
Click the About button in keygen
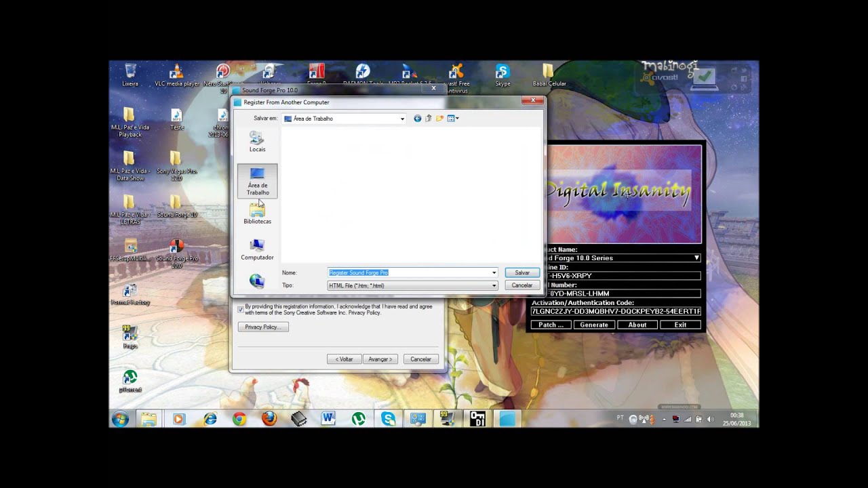pos(637,325)
